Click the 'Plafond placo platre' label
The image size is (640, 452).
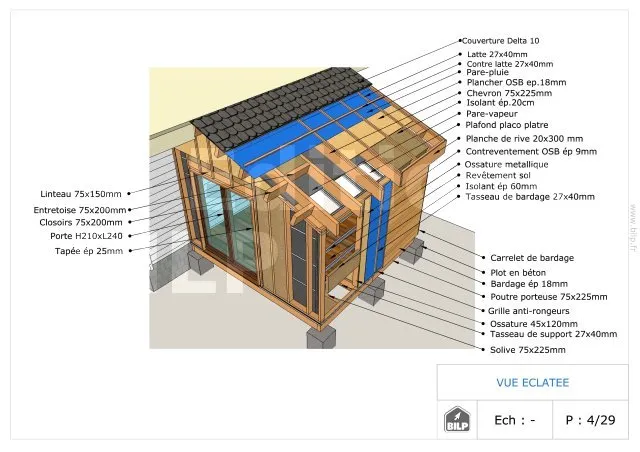[x=508, y=125]
